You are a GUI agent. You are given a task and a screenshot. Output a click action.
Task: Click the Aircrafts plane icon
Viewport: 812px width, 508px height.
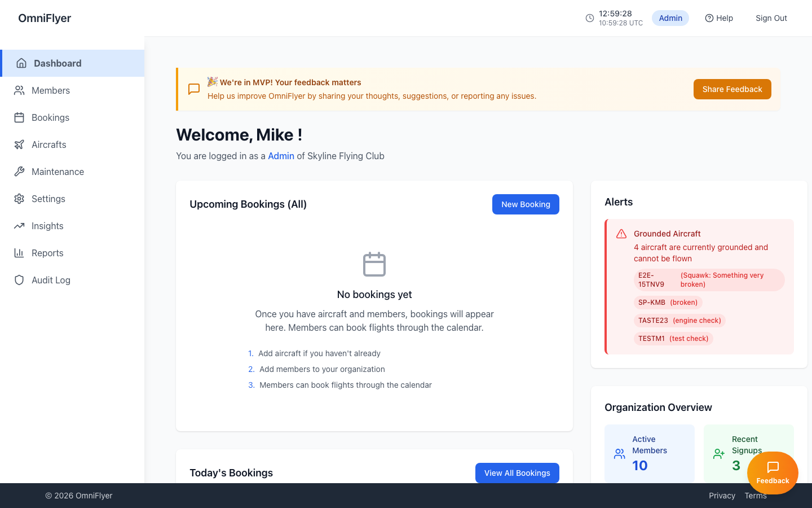coord(19,144)
